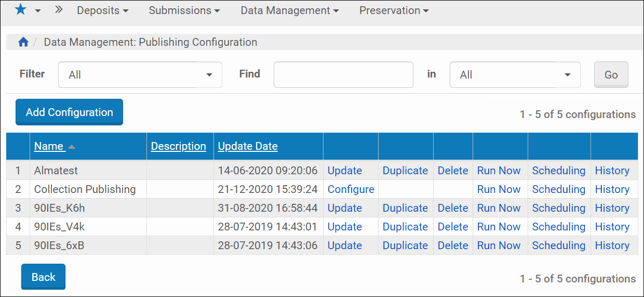Open the Submissions menu
644x297 pixels.
[184, 10]
